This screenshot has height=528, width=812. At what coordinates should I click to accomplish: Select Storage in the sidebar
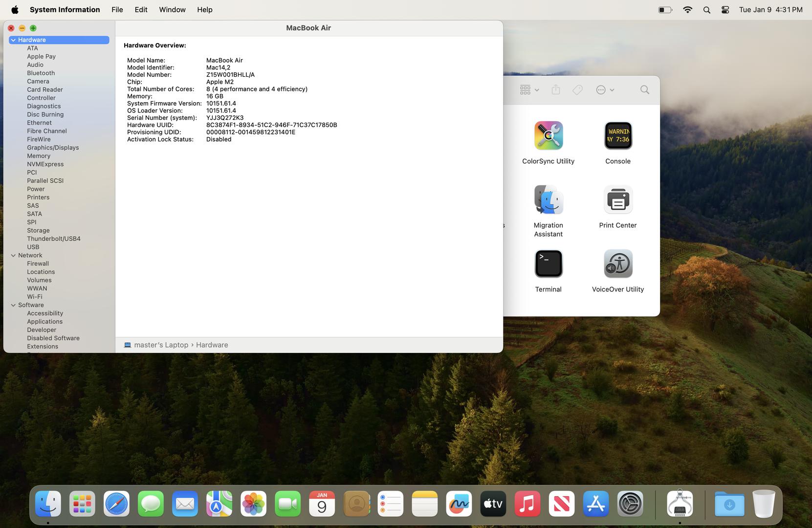[x=38, y=230]
